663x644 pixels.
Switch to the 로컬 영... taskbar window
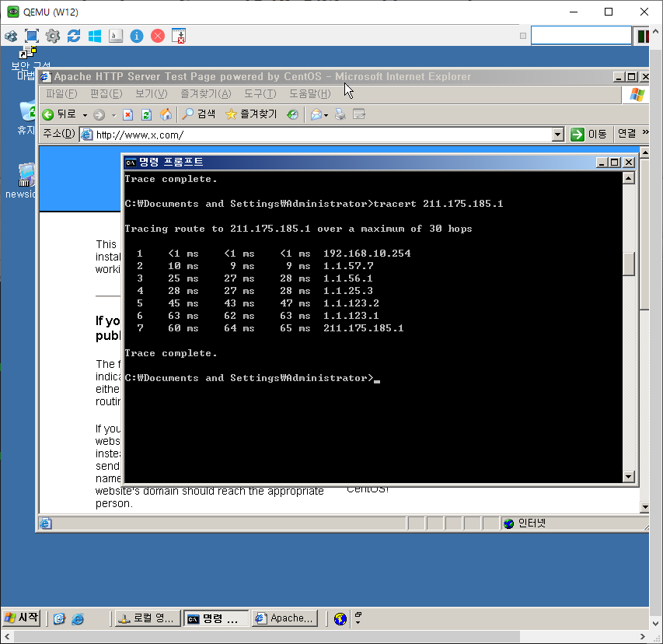tap(148, 618)
